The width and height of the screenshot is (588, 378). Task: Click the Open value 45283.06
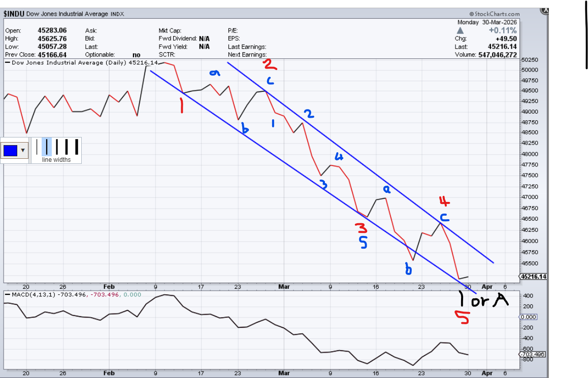click(x=52, y=30)
